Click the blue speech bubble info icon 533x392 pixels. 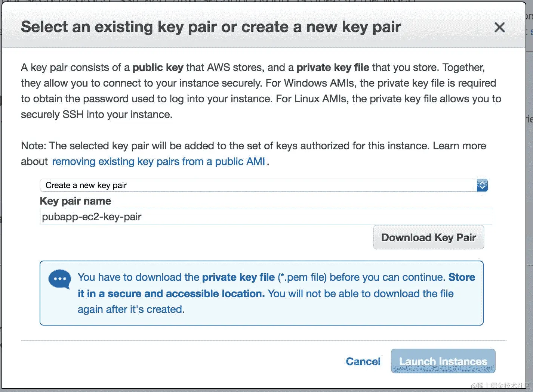coord(60,279)
